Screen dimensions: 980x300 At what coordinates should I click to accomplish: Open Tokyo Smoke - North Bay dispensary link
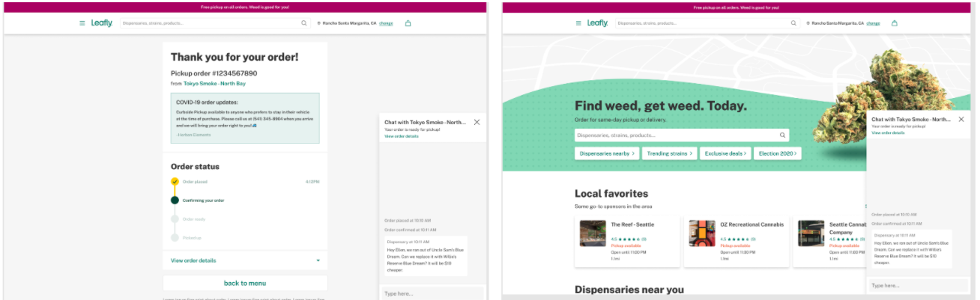pos(214,84)
